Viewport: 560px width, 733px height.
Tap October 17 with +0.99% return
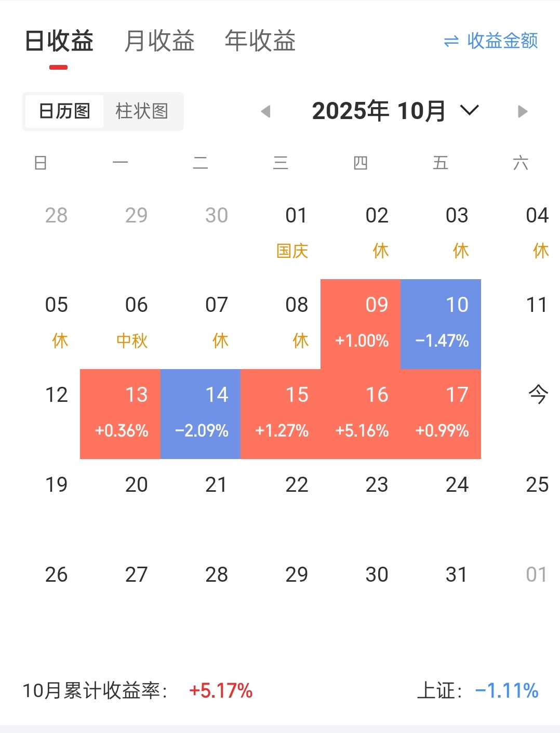pyautogui.click(x=441, y=414)
